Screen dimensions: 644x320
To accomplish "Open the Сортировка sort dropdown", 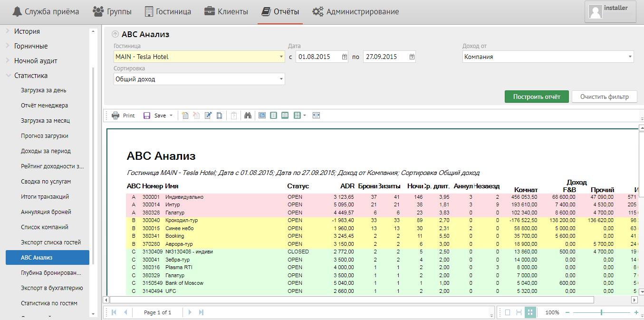I will click(281, 79).
